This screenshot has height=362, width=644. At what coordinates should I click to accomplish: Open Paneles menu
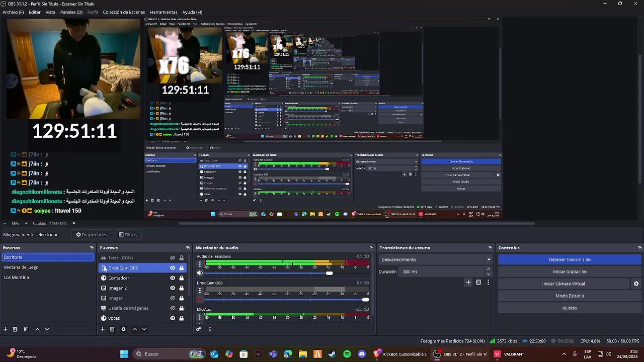click(71, 12)
